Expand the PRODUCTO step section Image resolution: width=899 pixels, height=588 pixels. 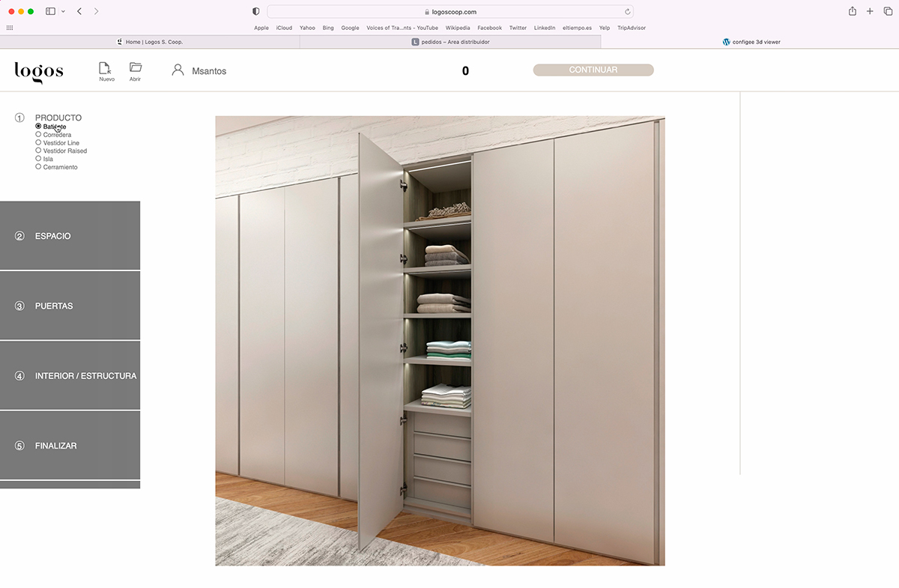[58, 118]
